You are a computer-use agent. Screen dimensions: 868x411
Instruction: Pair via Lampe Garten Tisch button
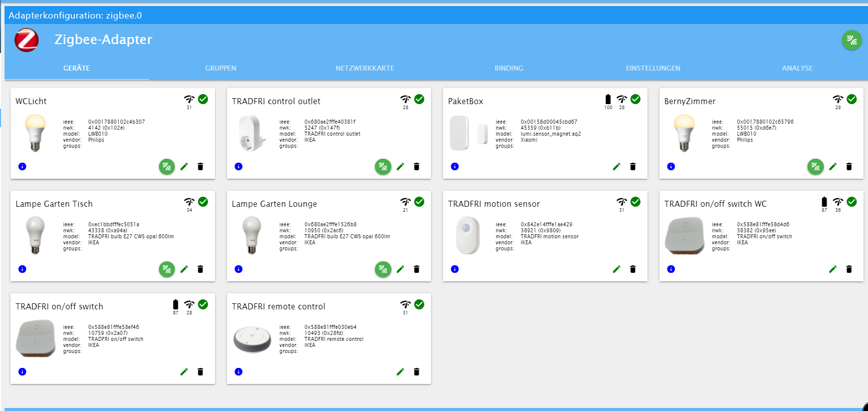[167, 269]
